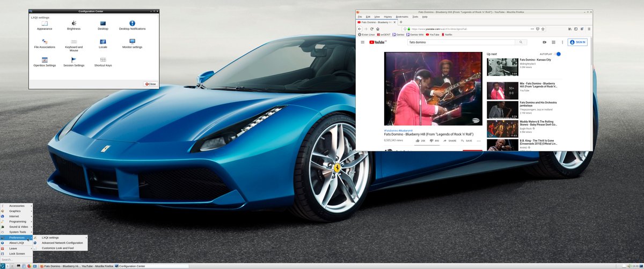Open Firefox View menu
Screen dimensions: 644x269
tap(377, 17)
